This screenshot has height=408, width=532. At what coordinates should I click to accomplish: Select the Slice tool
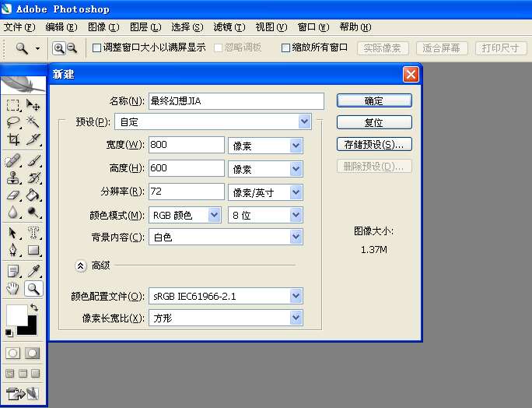coord(33,139)
